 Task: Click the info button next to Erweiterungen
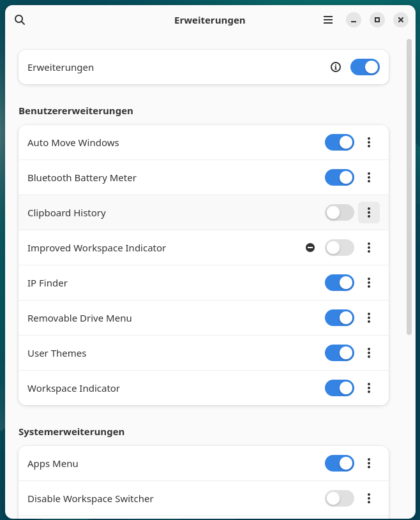[335, 66]
